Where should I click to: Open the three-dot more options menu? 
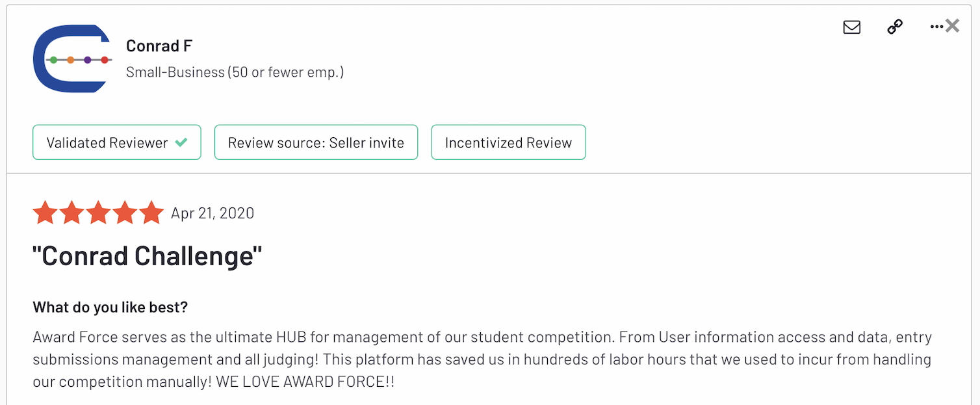(x=936, y=27)
